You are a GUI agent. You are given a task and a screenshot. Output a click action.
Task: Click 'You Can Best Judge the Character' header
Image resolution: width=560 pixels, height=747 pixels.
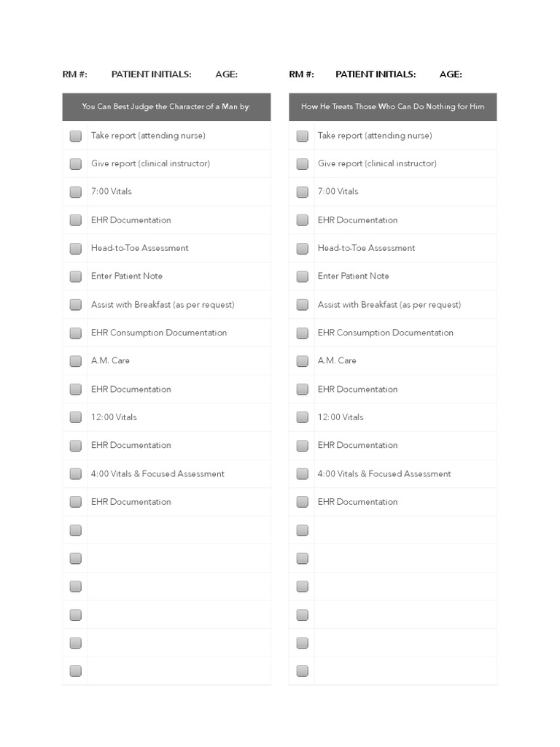[x=166, y=107]
